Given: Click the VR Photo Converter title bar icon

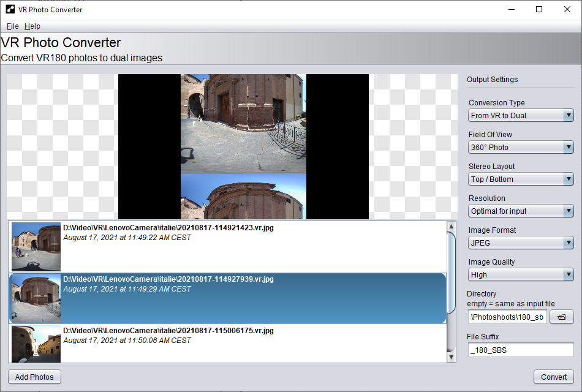Looking at the screenshot, I should click(x=10, y=9).
